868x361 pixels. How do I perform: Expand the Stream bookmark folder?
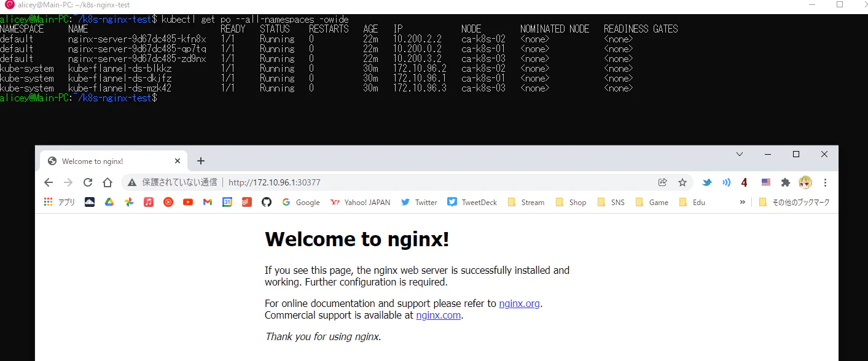(x=526, y=202)
